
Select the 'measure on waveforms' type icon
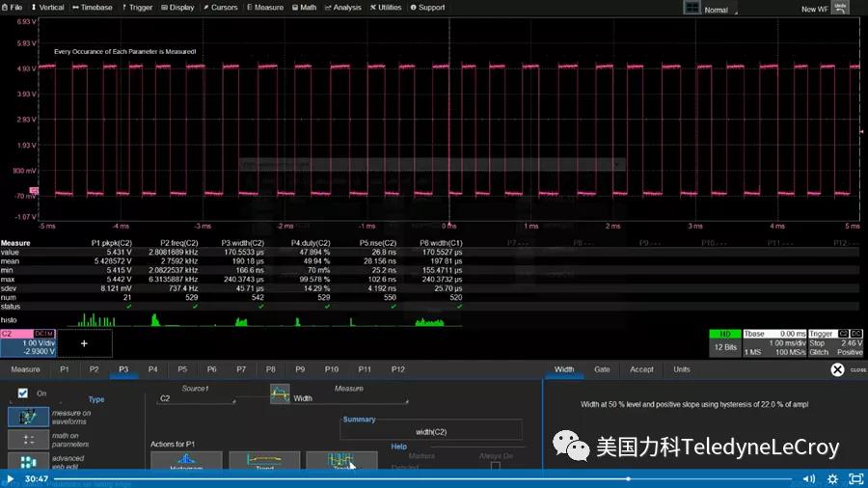28,417
